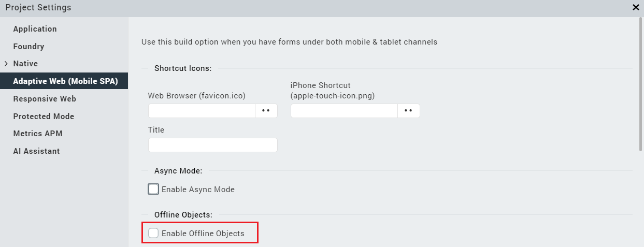Enable Async Mode checkbox
This screenshot has width=644, height=247.
(153, 189)
